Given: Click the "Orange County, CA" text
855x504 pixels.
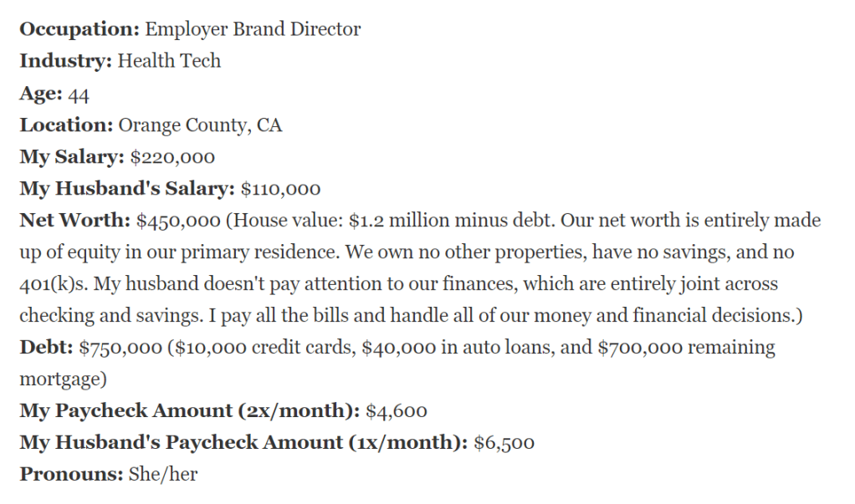Looking at the screenshot, I should (x=200, y=125).
